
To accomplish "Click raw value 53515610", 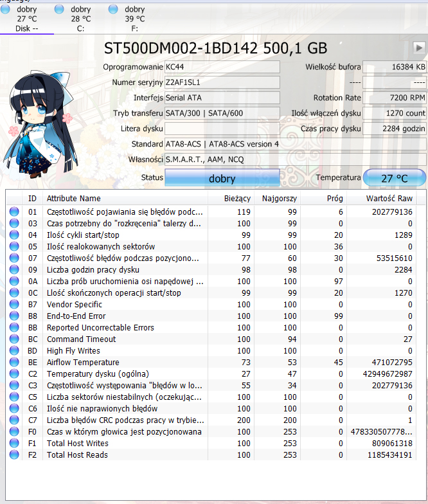I will coord(395,258).
